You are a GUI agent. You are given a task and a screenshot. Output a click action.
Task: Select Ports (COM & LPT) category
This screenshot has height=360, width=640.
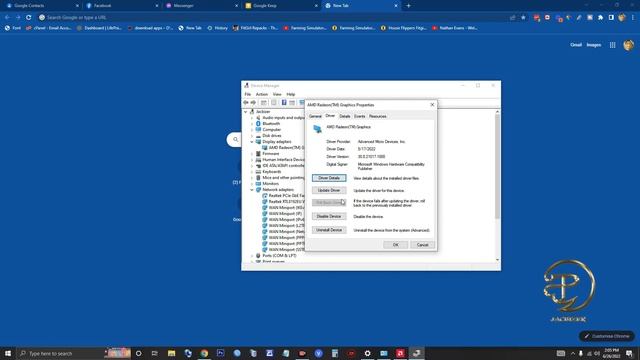(x=279, y=256)
